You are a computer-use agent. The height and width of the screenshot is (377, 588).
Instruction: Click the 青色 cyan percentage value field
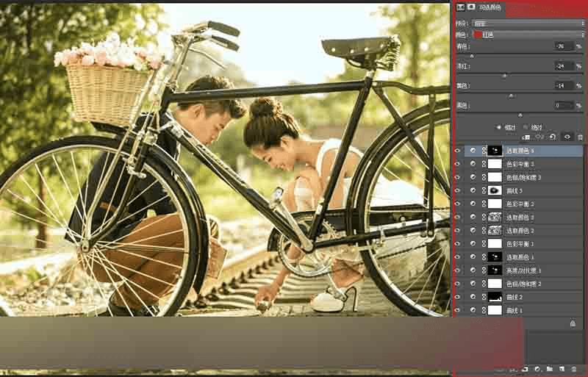[x=564, y=46]
